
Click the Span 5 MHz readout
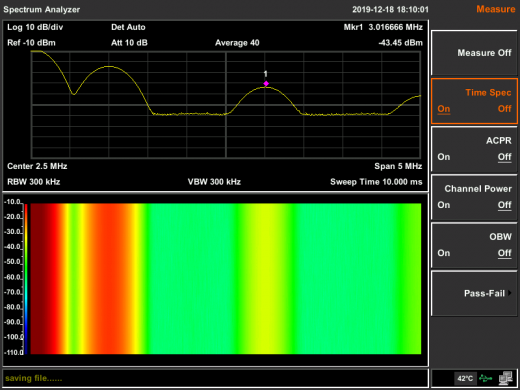pos(398,166)
